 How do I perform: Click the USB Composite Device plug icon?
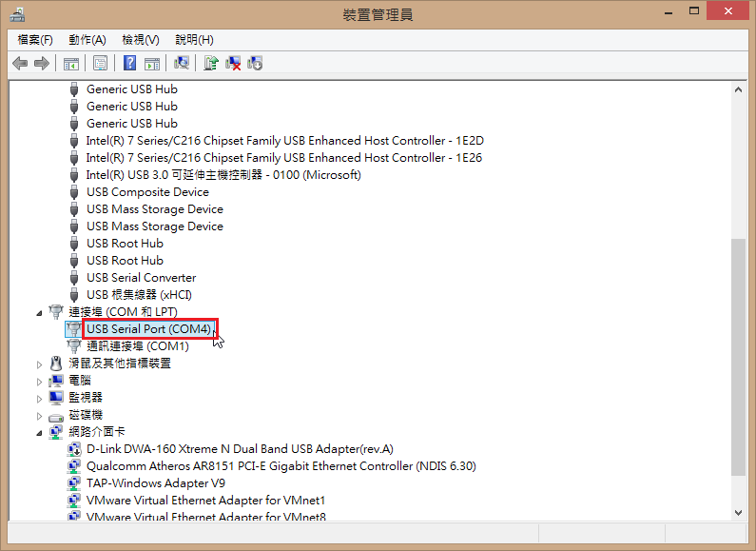74,192
